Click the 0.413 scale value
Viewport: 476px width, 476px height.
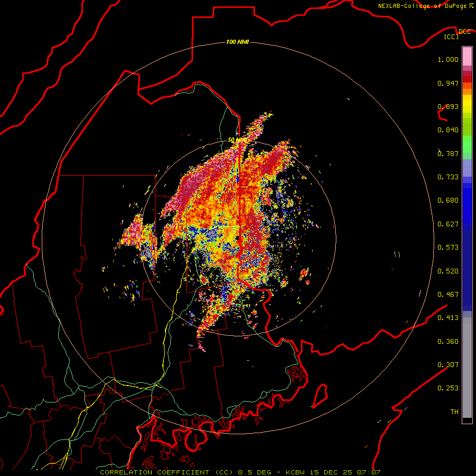pos(448,318)
